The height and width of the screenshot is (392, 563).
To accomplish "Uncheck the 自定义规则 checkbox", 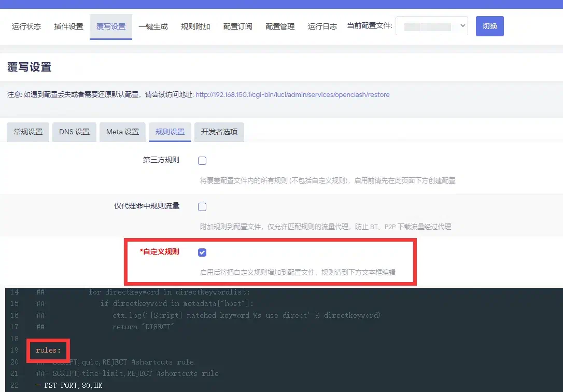I will pos(202,253).
